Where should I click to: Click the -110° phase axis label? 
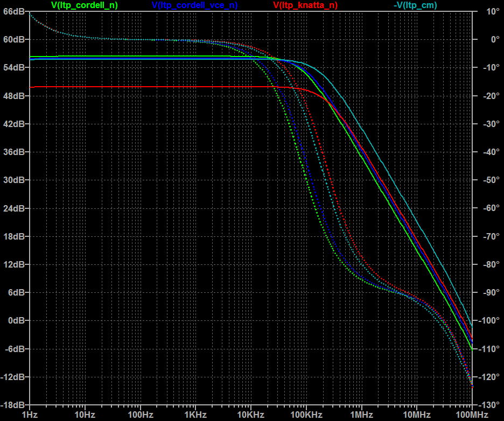pos(490,349)
